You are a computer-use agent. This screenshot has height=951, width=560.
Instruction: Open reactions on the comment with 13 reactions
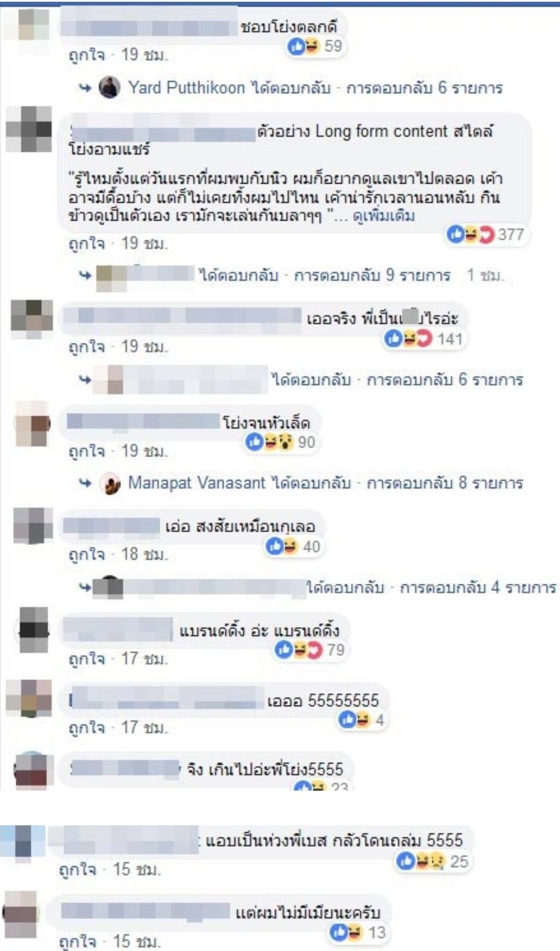(x=358, y=932)
